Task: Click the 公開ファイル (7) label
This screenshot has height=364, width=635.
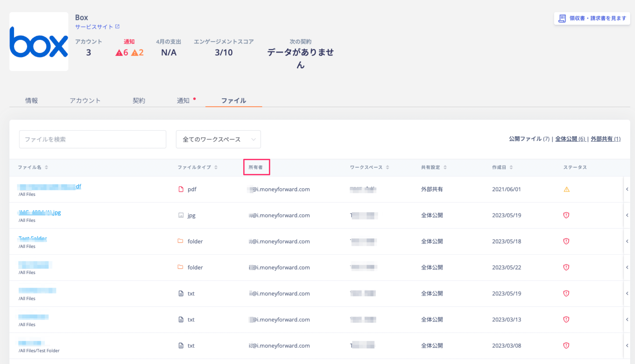Action: coord(529,139)
